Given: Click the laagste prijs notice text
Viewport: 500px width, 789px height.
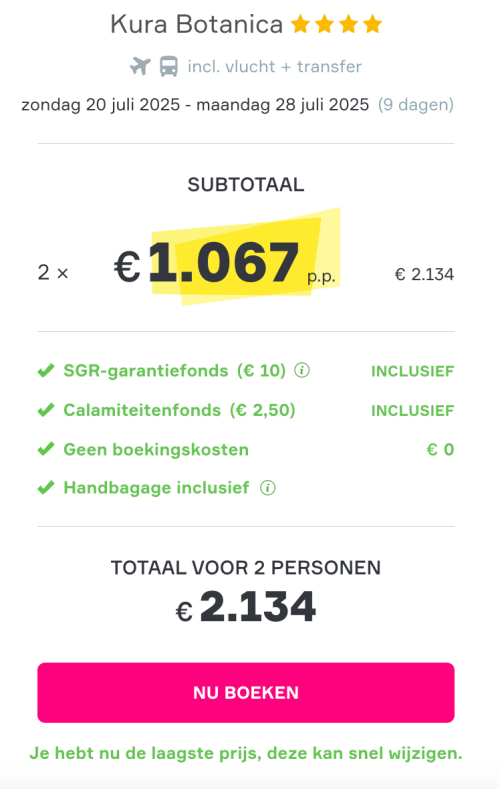Looking at the screenshot, I should point(246,753).
